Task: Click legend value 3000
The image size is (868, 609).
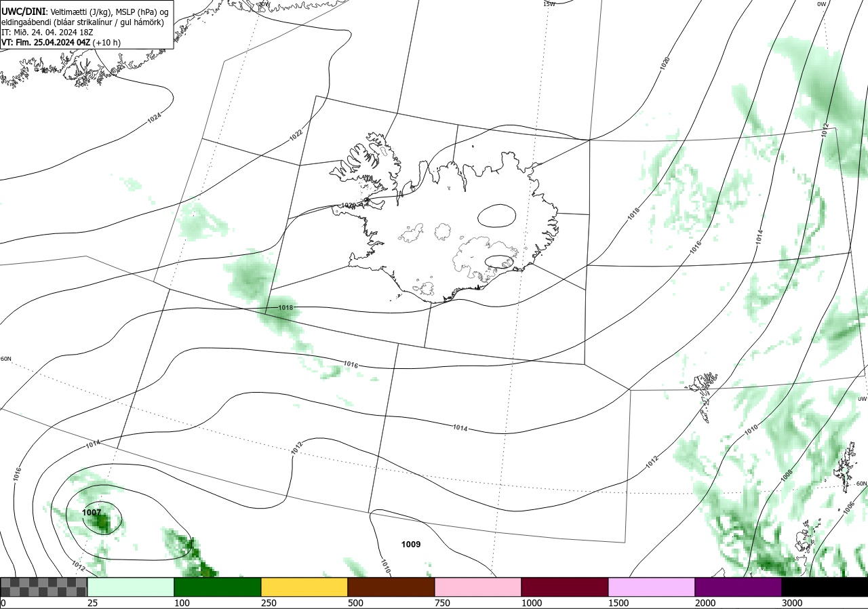Action: tap(792, 603)
